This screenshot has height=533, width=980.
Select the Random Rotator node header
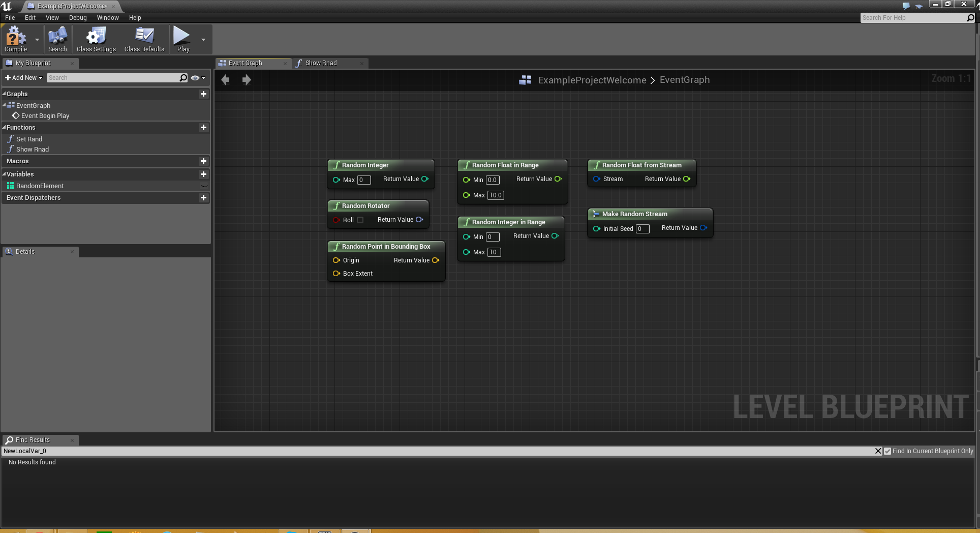click(x=378, y=206)
